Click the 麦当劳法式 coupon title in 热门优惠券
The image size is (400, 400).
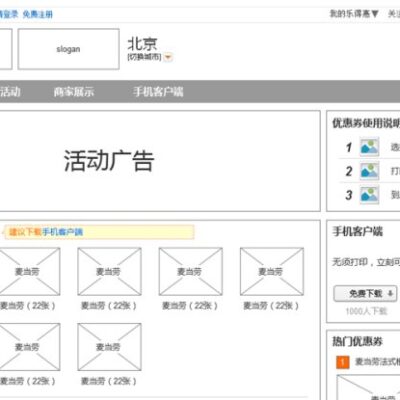(x=377, y=362)
